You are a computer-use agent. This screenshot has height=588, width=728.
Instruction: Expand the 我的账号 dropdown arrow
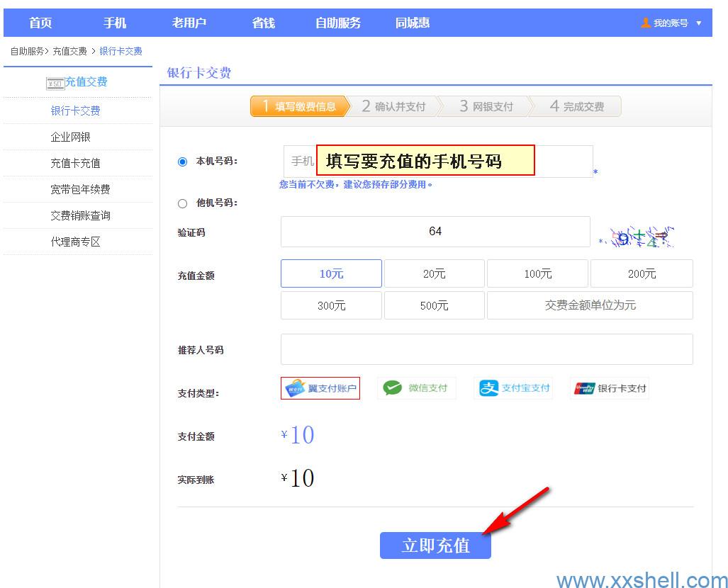click(x=699, y=23)
